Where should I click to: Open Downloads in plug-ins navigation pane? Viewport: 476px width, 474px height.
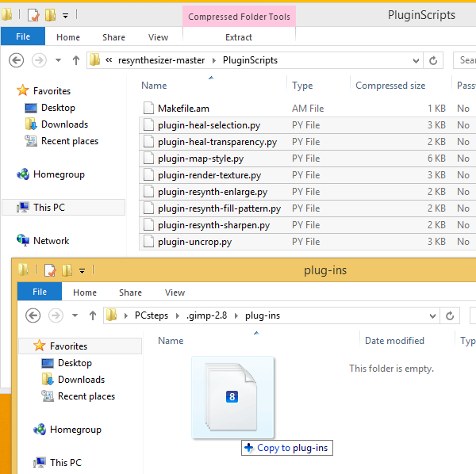coord(82,380)
